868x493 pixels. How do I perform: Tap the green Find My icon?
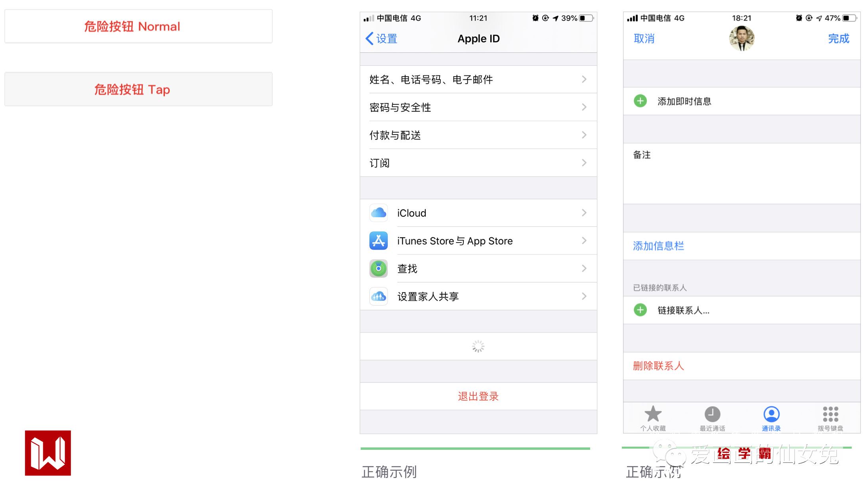point(379,268)
